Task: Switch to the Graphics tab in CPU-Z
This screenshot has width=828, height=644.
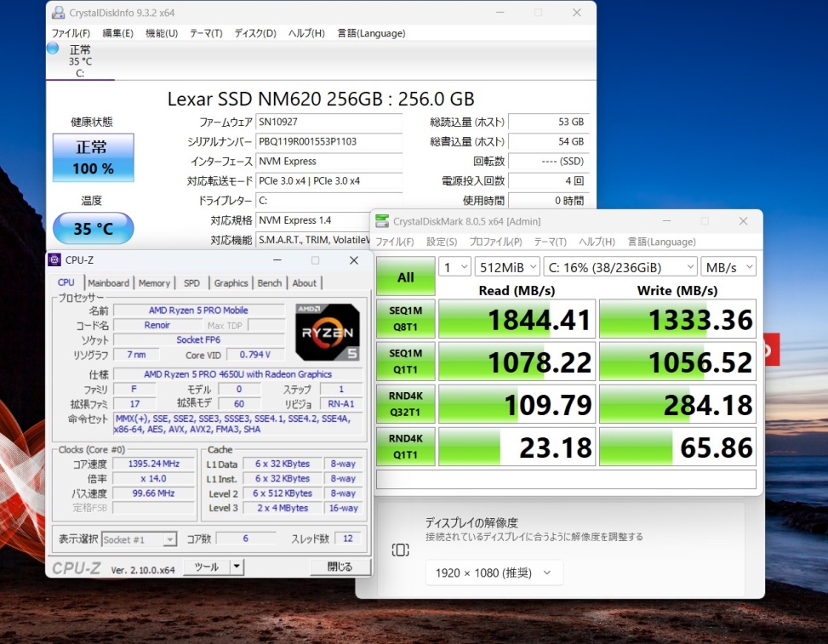Action: [x=231, y=283]
